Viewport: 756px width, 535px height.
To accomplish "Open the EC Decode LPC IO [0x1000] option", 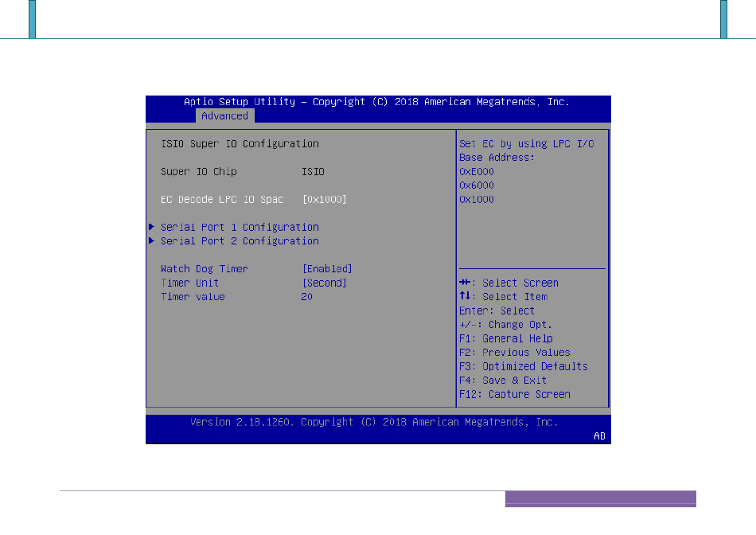I will [324, 199].
